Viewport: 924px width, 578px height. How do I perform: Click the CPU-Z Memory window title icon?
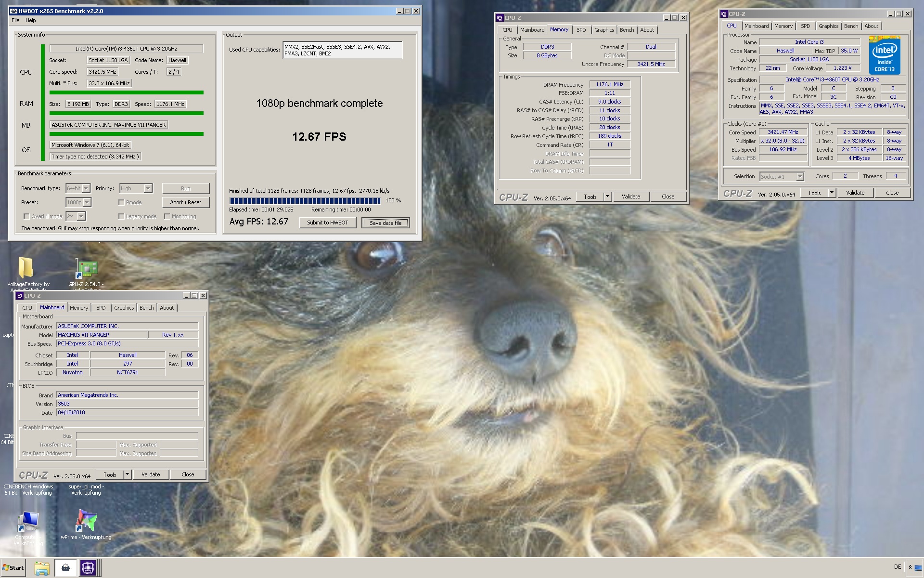500,18
